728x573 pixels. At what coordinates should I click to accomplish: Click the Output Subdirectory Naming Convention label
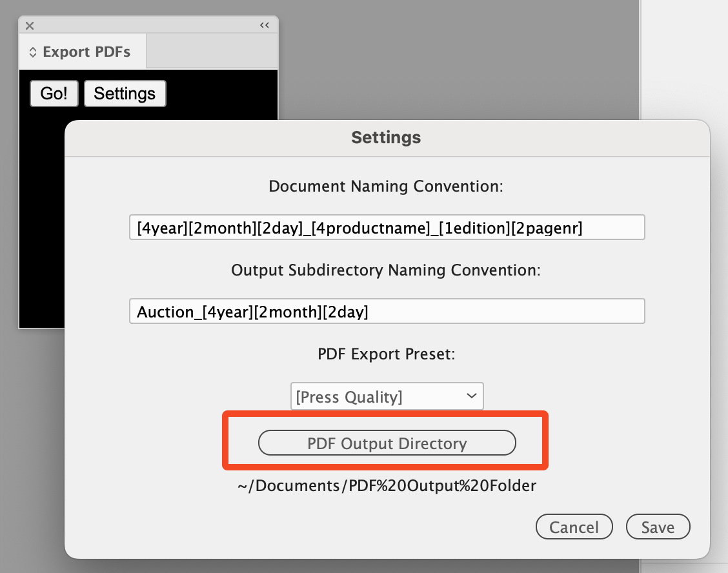click(x=386, y=270)
